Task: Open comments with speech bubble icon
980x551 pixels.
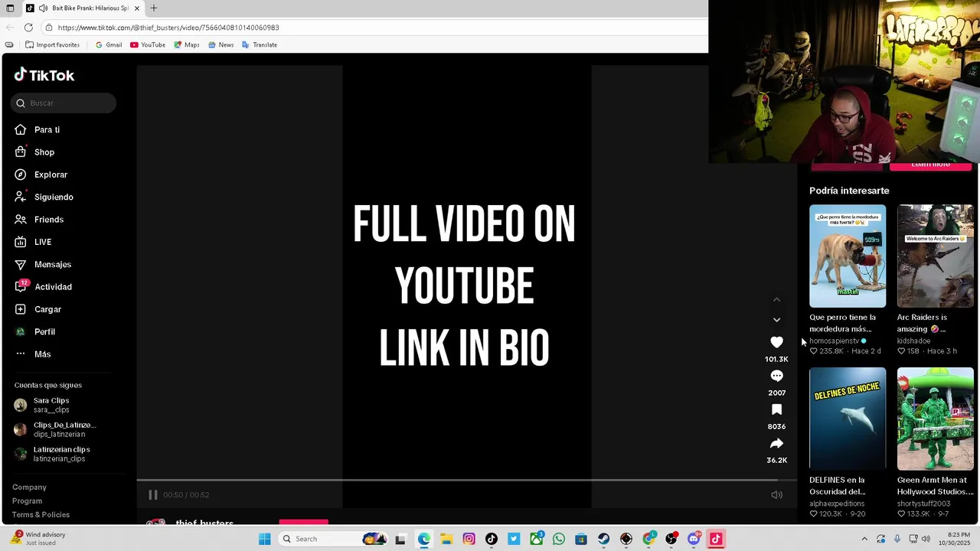Action: (776, 376)
